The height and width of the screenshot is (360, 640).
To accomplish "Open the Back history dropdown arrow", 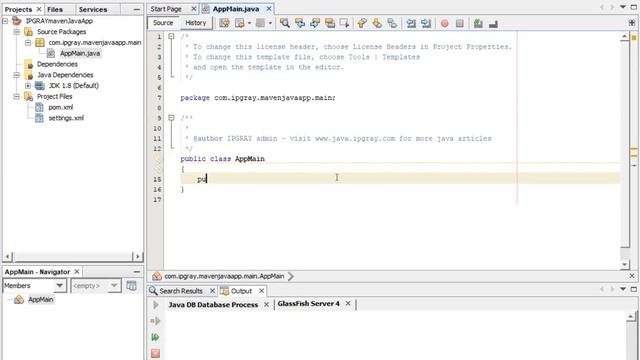I will point(249,23).
